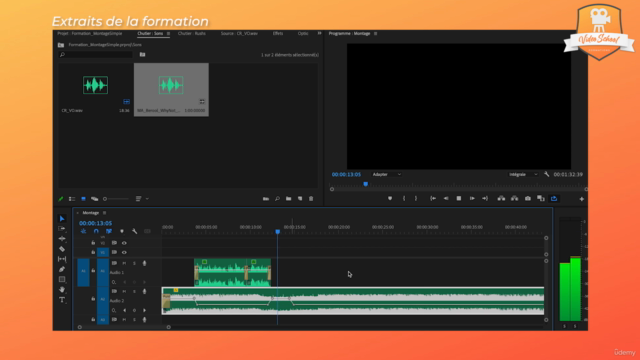Open Chutier Sons panel menu

(x=169, y=33)
